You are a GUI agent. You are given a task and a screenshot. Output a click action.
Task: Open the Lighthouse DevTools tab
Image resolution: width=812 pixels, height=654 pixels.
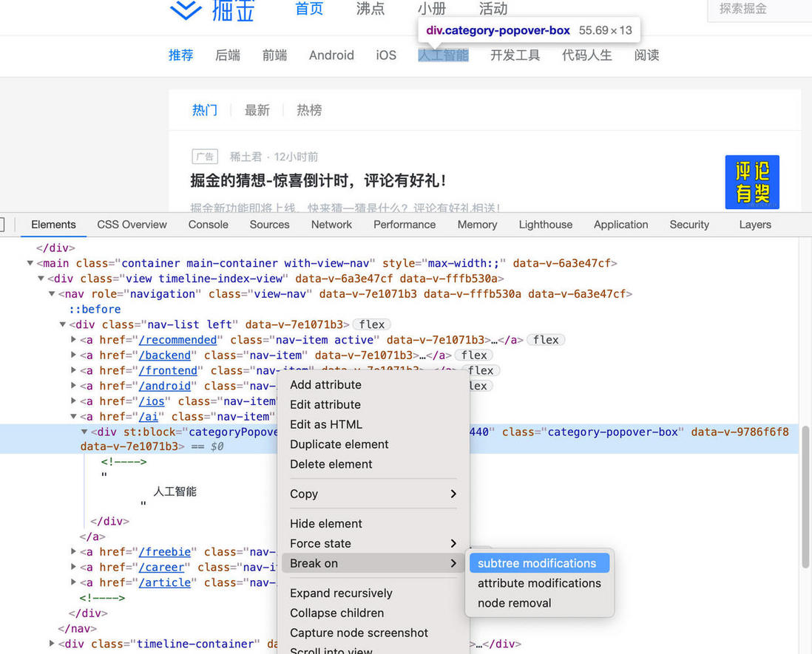[545, 225]
